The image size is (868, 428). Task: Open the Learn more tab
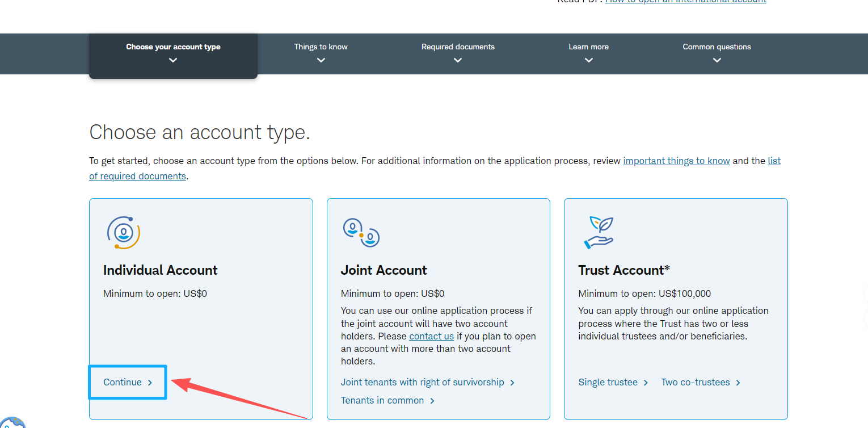pyautogui.click(x=589, y=53)
